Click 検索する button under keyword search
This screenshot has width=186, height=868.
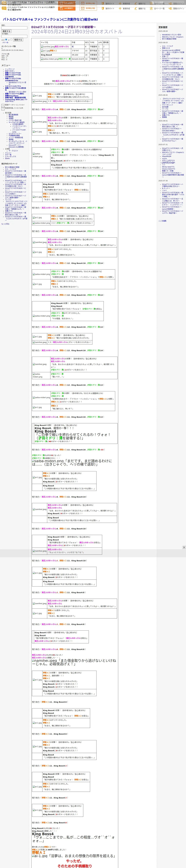[6, 31]
